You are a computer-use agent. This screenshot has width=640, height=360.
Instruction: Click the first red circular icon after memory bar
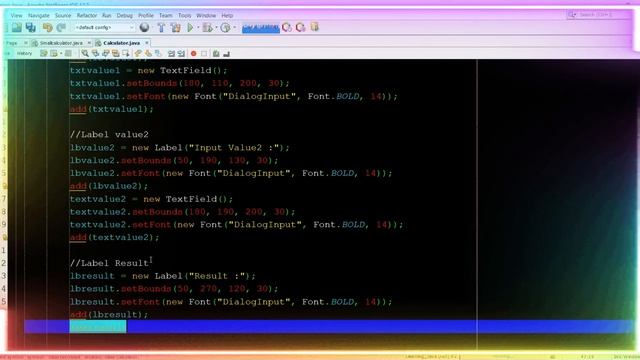point(287,27)
